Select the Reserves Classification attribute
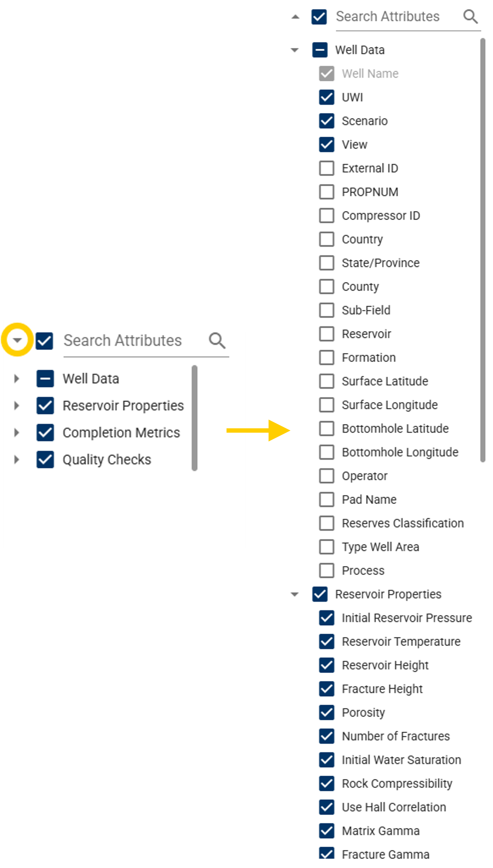This screenshot has height=868, width=493. [403, 523]
